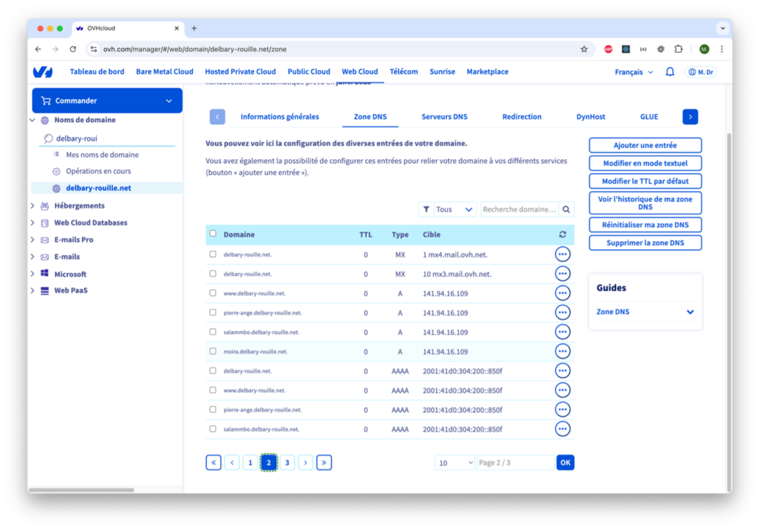This screenshot has width=762, height=532.
Task: Check the mx4.mail.ovh.net MX row
Action: click(213, 254)
